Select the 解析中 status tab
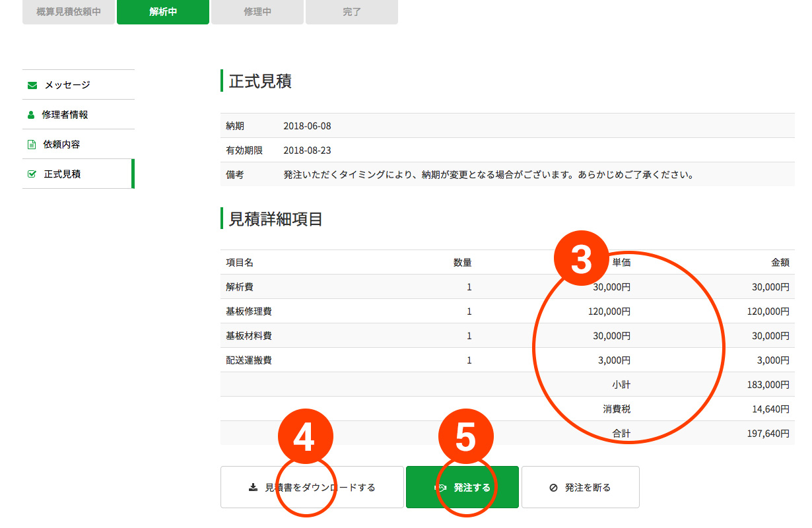812x528 pixels. (x=163, y=12)
